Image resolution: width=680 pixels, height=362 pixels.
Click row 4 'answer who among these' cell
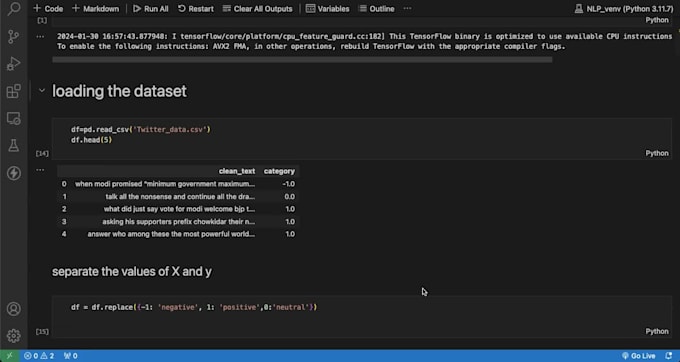click(171, 234)
